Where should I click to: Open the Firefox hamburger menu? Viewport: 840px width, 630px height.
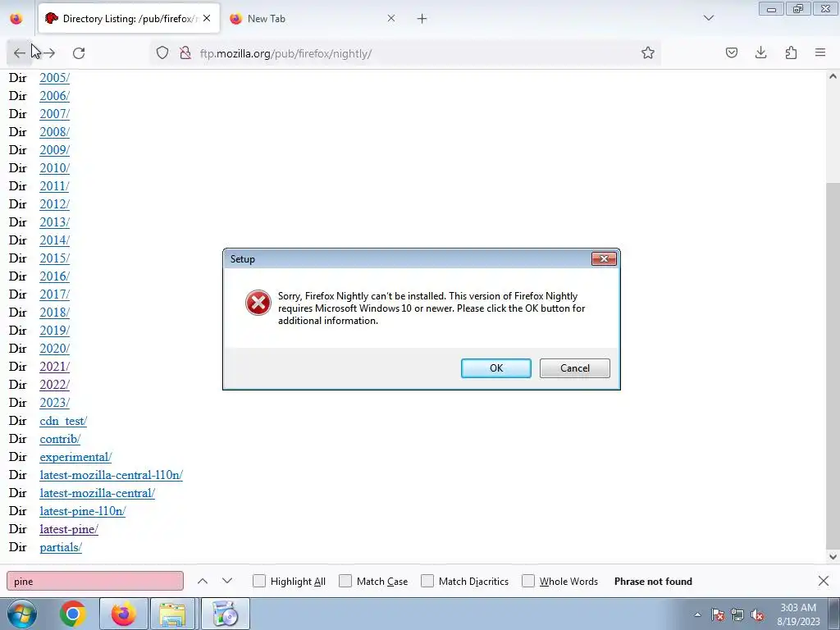coord(820,53)
